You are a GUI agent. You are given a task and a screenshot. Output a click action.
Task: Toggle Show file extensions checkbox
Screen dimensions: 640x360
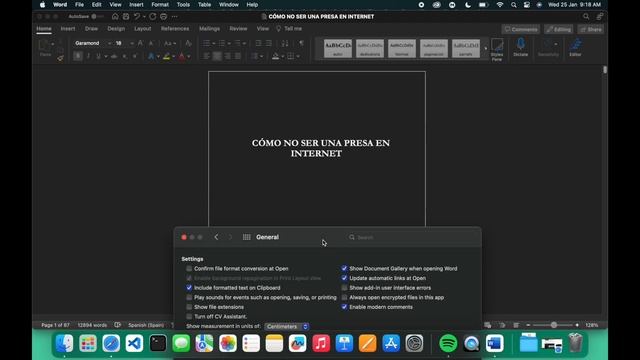189,307
